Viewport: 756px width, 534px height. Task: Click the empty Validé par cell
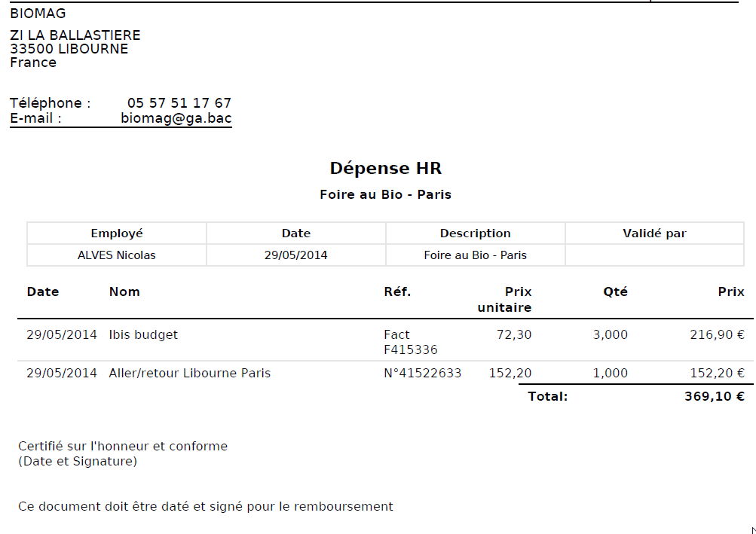(654, 255)
